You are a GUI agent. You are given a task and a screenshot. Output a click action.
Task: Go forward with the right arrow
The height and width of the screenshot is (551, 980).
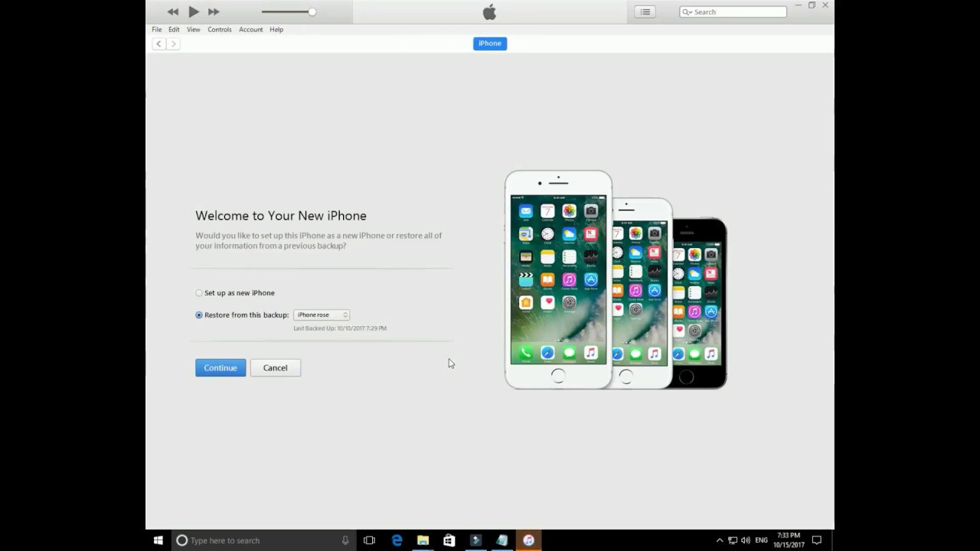coord(173,44)
